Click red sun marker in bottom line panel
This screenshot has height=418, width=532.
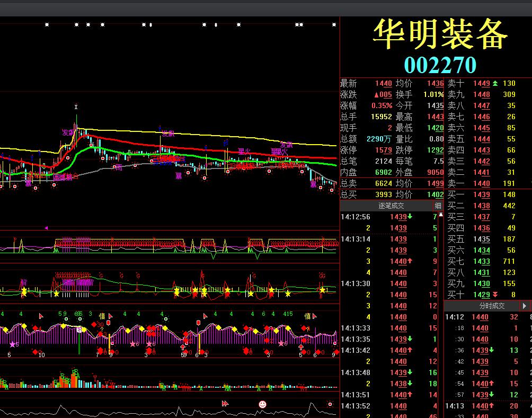point(330,404)
